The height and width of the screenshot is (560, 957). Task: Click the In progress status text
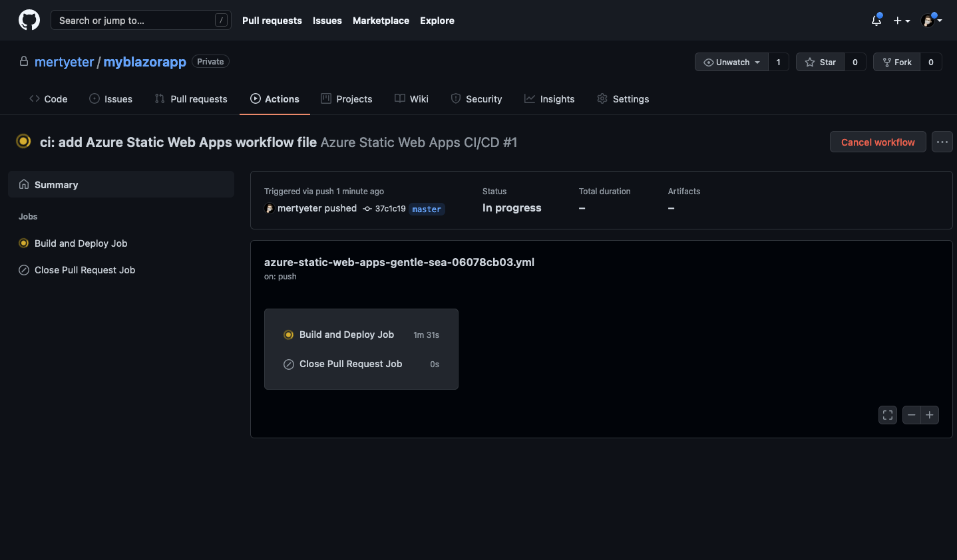pyautogui.click(x=512, y=208)
